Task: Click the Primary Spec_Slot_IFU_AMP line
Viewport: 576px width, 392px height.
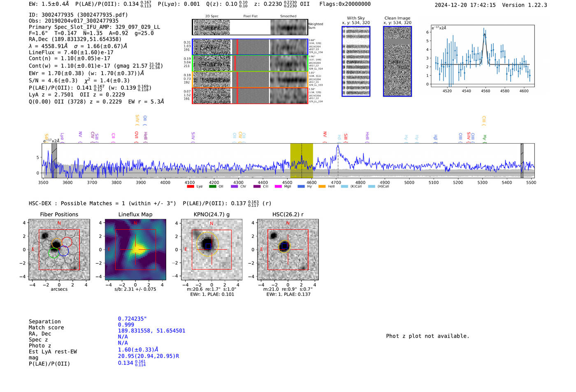Action: pyautogui.click(x=95, y=27)
